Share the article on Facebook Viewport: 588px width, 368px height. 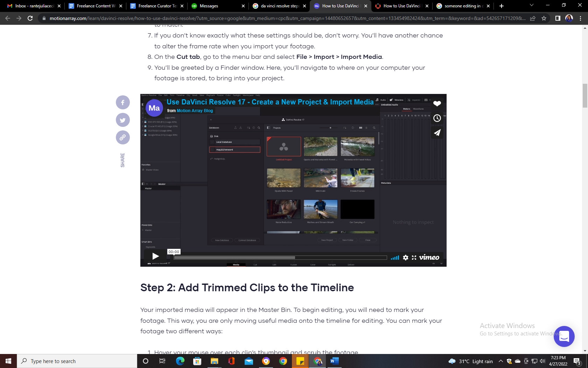click(123, 102)
